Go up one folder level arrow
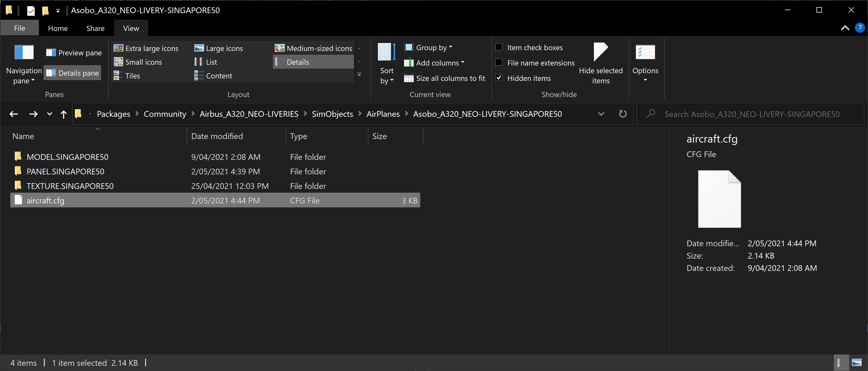 [63, 114]
